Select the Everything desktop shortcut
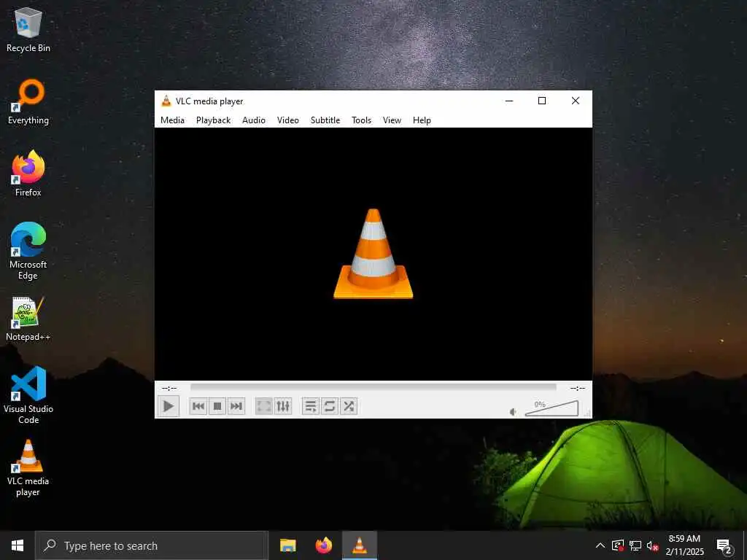This screenshot has width=747, height=560. coord(28,102)
